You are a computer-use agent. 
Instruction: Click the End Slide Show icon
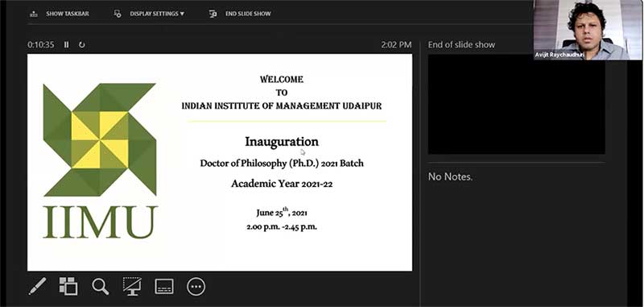(213, 14)
